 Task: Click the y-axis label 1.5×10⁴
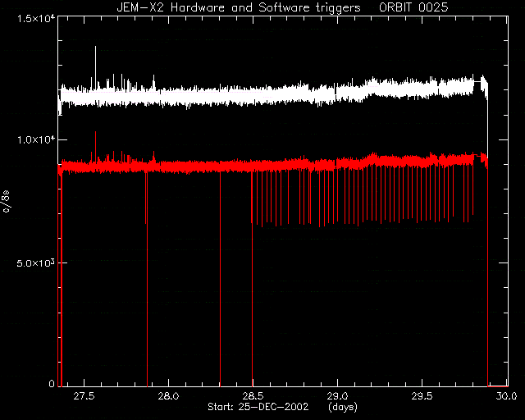click(x=36, y=18)
